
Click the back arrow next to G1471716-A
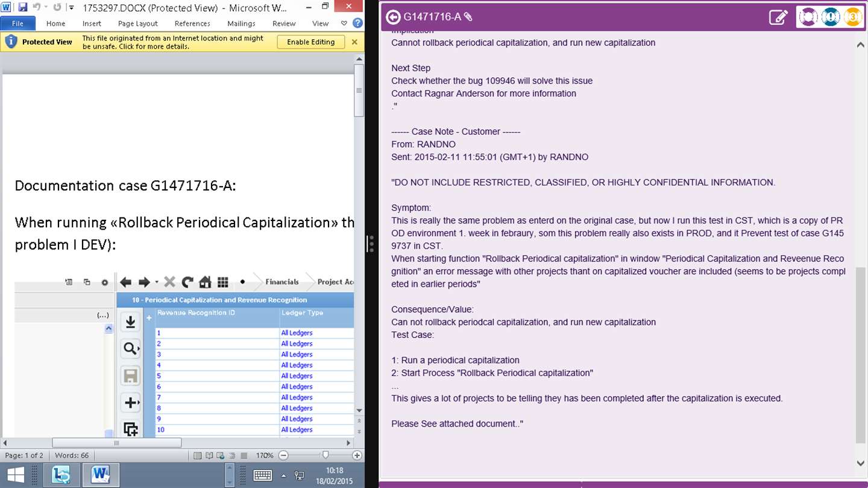pos(393,17)
